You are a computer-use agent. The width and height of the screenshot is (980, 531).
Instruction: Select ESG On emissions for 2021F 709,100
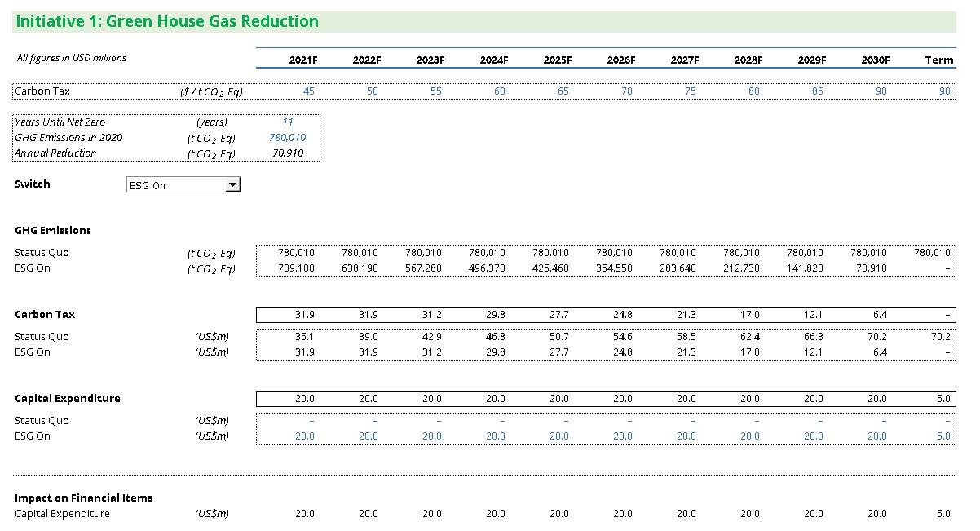(x=296, y=268)
